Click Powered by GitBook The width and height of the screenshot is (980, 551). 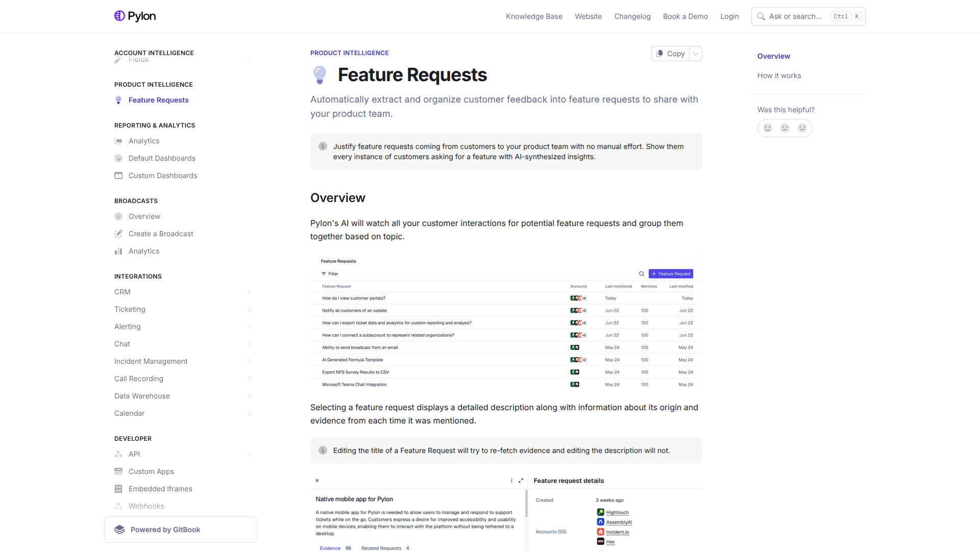coord(165,530)
